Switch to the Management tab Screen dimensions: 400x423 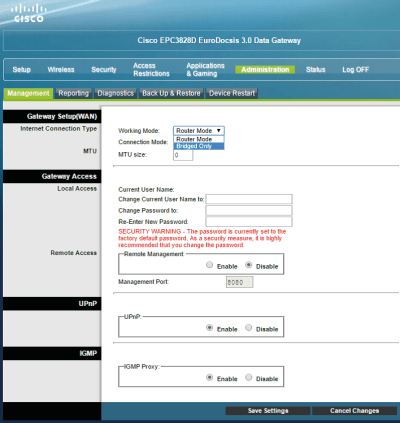[28, 93]
